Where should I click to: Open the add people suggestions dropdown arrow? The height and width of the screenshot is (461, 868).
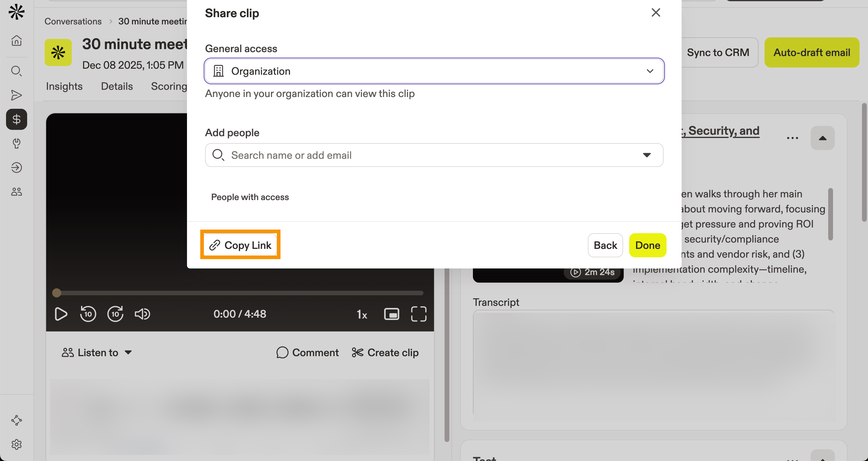[647, 155]
